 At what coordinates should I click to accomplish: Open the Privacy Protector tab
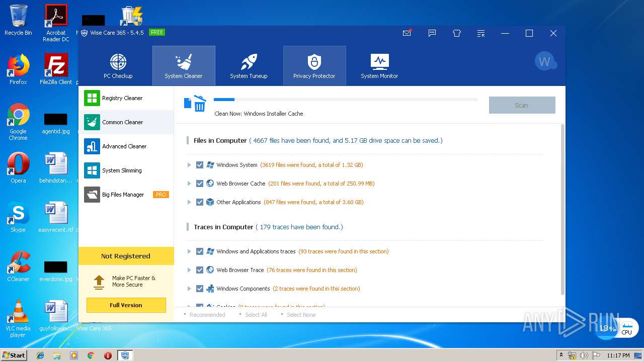click(x=314, y=66)
